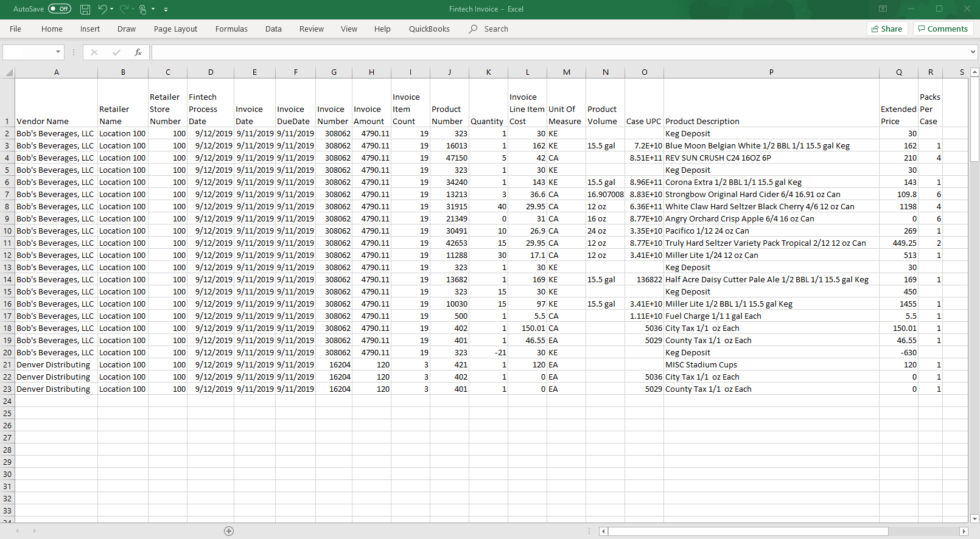
Task: Select column A header
Action: coord(57,72)
